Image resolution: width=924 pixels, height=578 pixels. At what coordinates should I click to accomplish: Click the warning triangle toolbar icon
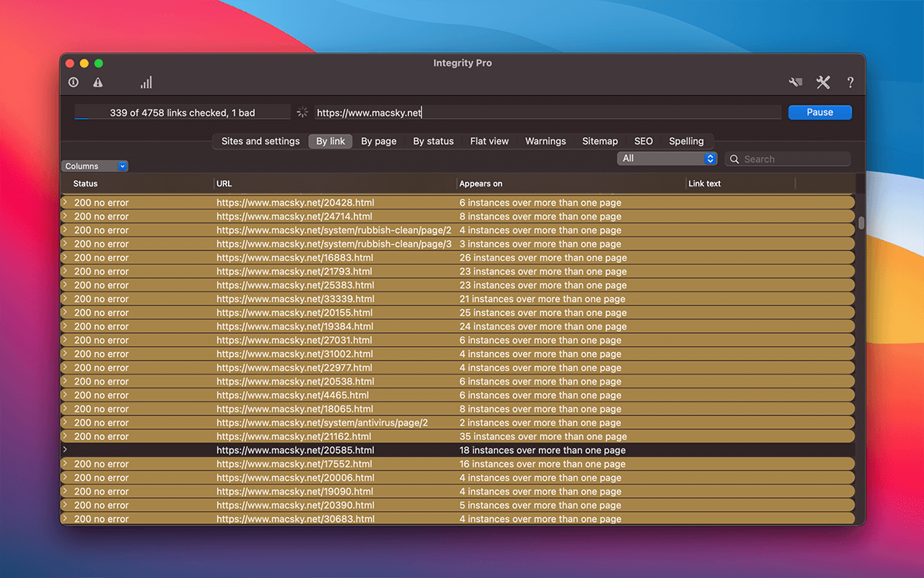(x=98, y=82)
